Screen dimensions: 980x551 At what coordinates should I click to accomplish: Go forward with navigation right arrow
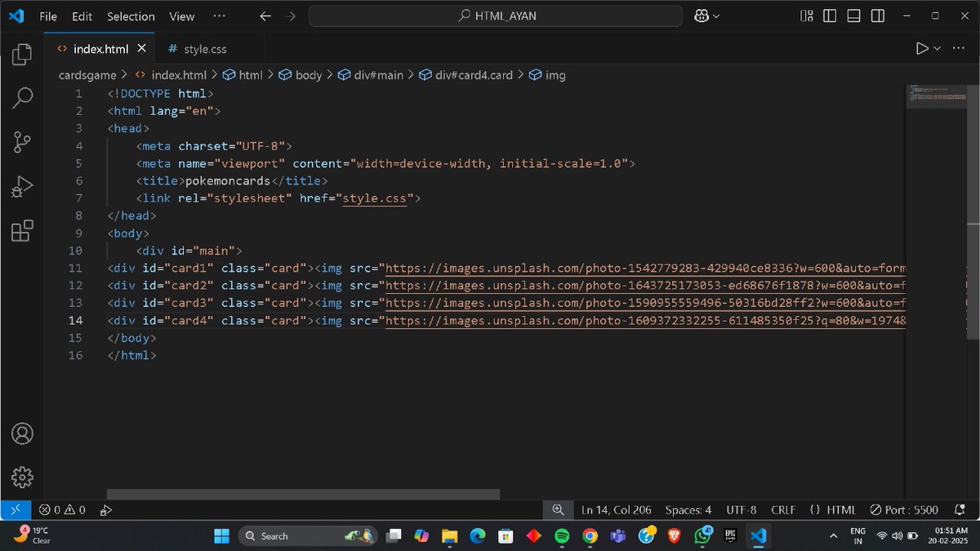point(290,16)
